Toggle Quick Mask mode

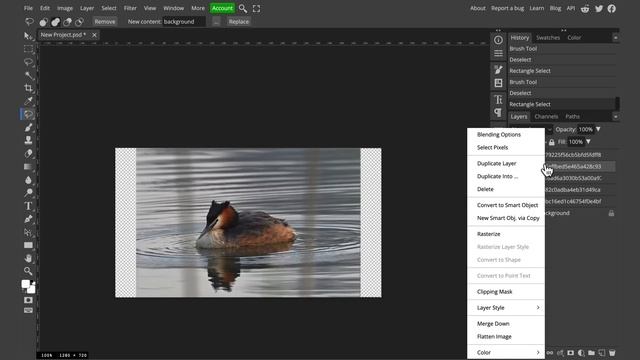[x=28, y=300]
